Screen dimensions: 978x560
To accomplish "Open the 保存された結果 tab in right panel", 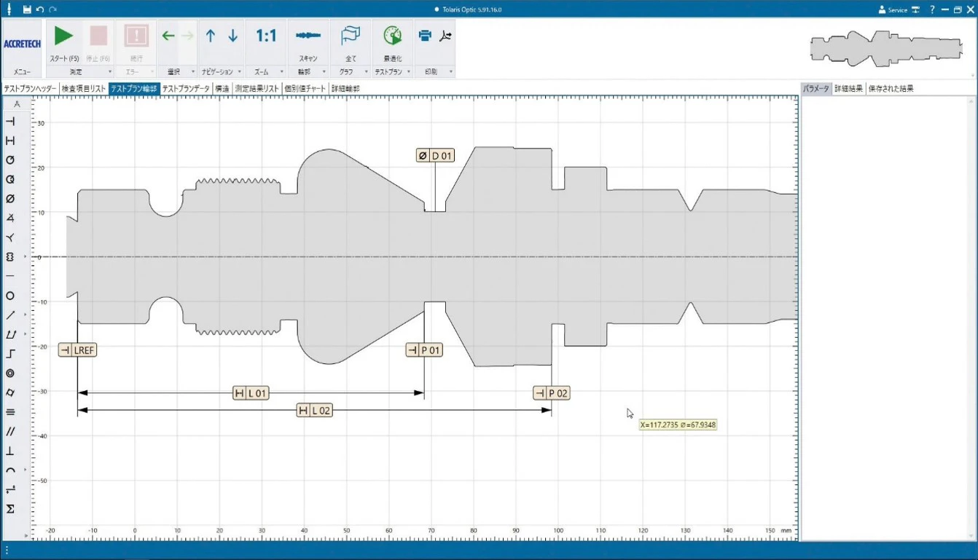I will 891,88.
